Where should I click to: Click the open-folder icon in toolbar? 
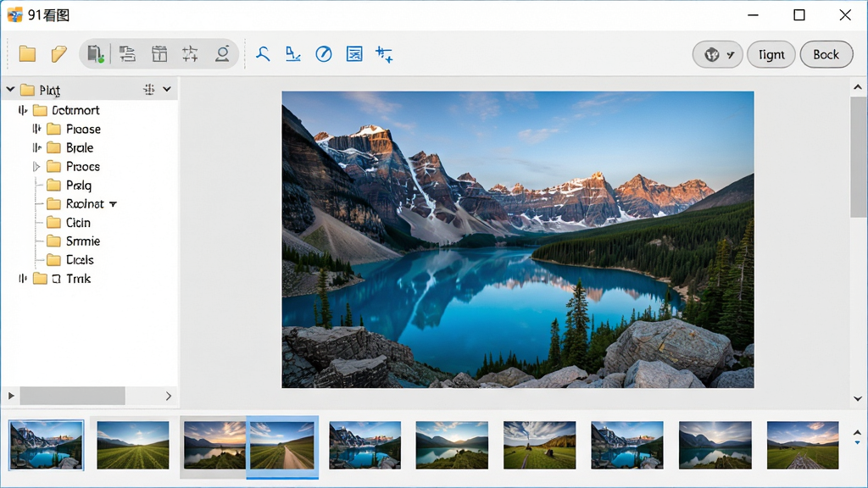58,53
